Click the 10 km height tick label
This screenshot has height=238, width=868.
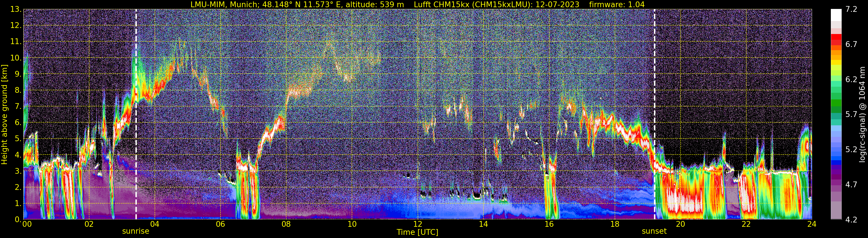click(x=16, y=58)
